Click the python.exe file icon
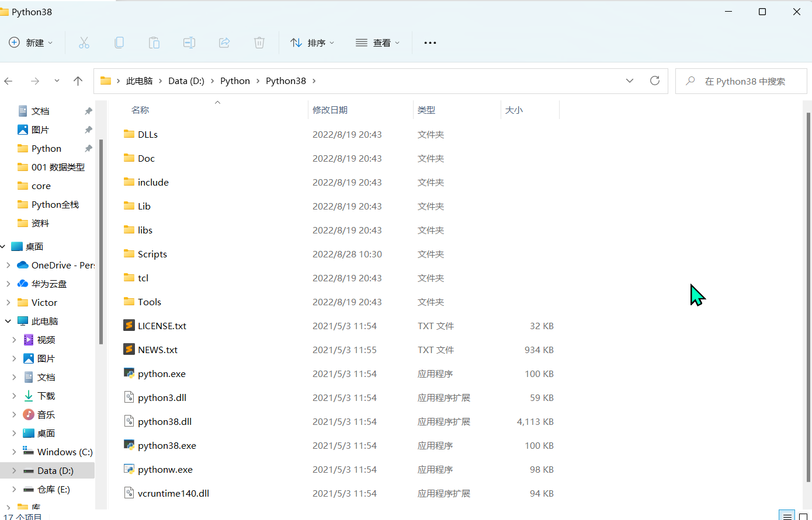Screen dimensions: 812x520 [x=129, y=374]
